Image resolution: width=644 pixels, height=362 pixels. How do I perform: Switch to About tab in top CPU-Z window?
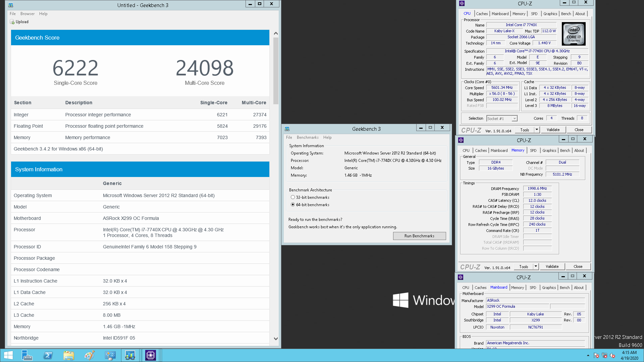580,14
